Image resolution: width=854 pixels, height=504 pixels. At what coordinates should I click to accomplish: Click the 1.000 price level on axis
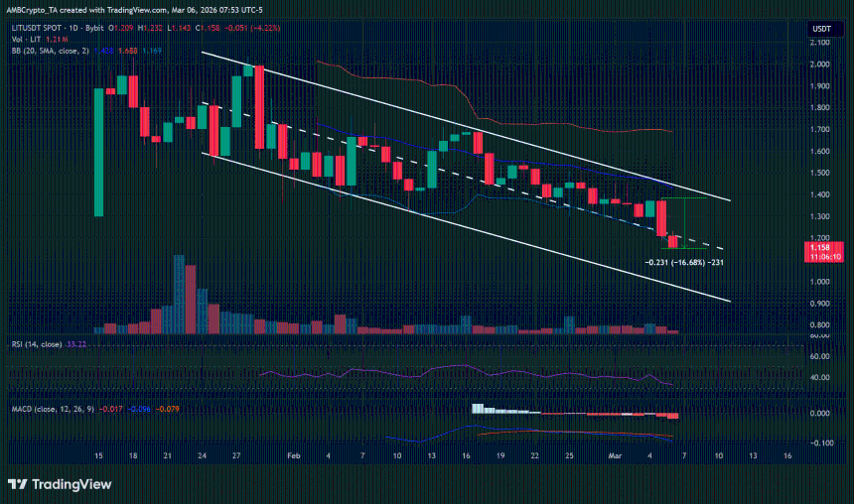click(x=820, y=282)
